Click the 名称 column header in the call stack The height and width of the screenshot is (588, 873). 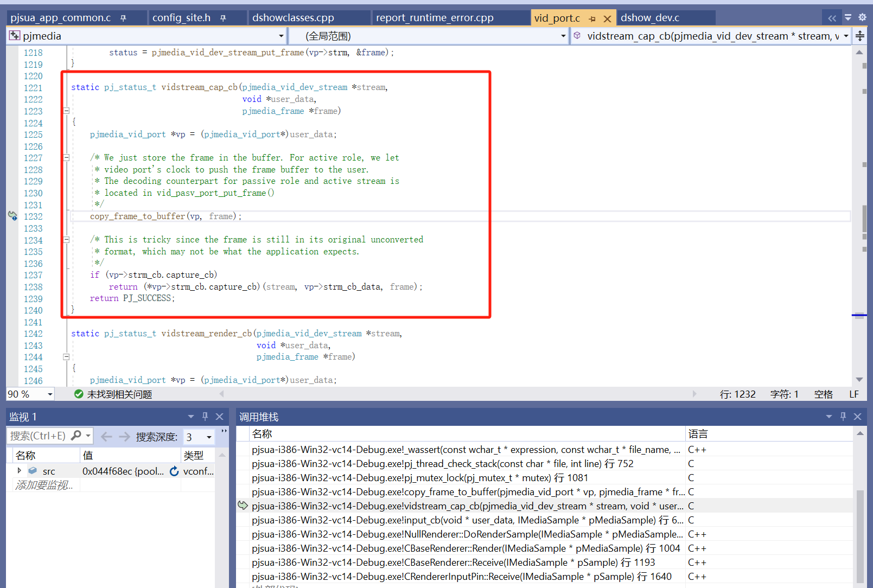[x=262, y=434]
